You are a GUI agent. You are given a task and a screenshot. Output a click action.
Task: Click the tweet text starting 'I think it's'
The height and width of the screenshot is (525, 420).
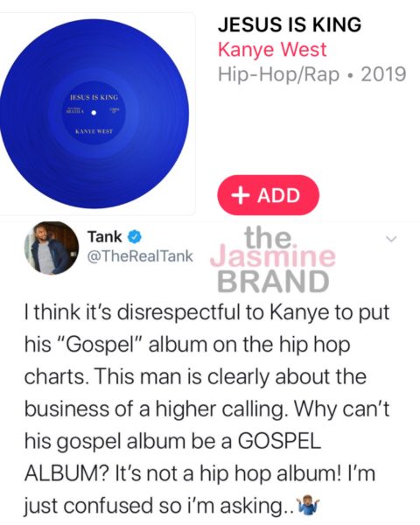(207, 409)
